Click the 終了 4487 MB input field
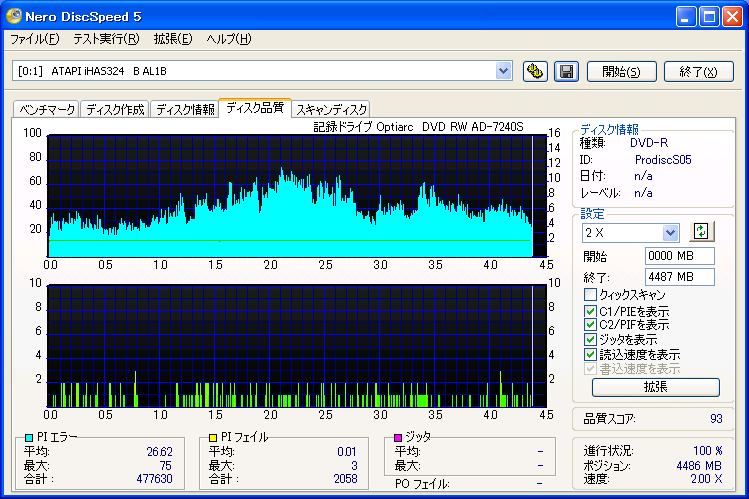The width and height of the screenshot is (749, 499). pyautogui.click(x=679, y=277)
